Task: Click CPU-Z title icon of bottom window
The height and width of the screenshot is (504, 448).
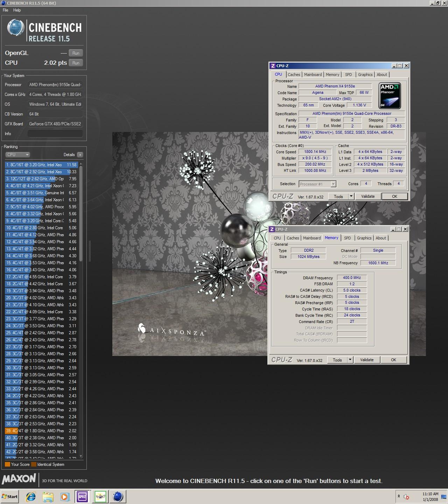Action: click(x=272, y=229)
